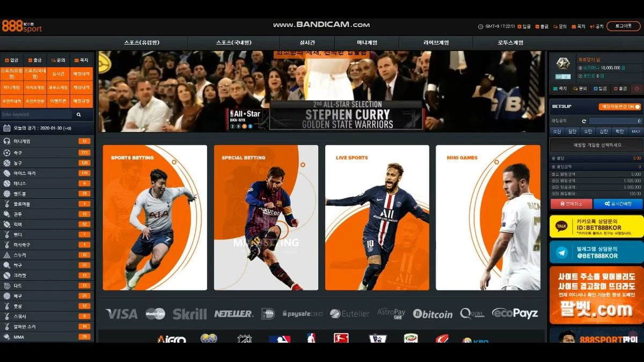Screen dimensions: 644x362
Task: Select the MMA category row
Action: tap(47, 337)
